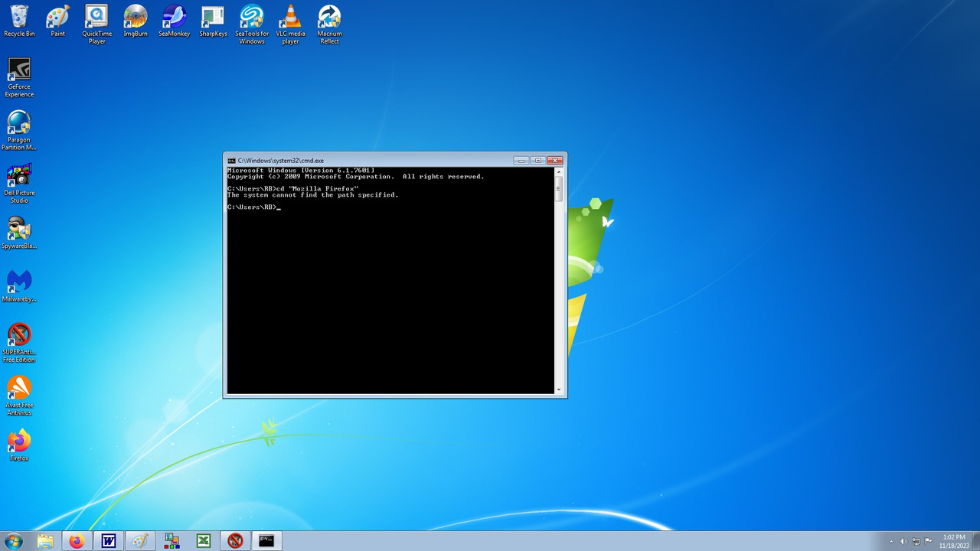
Task: Select the Paint desktop shortcut
Action: [x=57, y=21]
